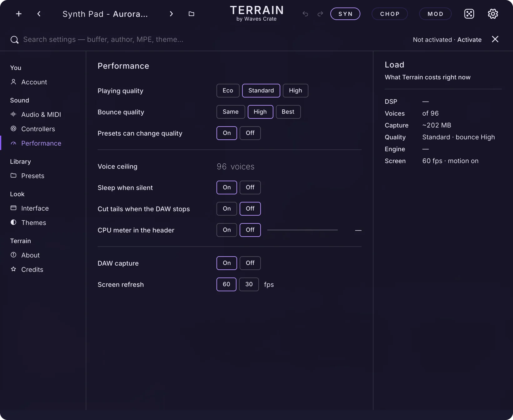Turn off Presets can change quality
Image resolution: width=513 pixels, height=420 pixels.
point(250,133)
